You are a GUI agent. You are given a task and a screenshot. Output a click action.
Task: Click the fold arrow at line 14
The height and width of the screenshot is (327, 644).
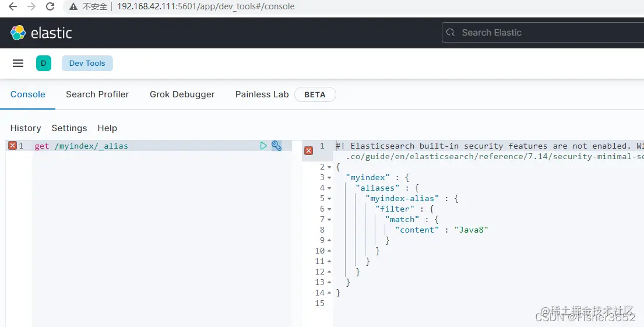pos(329,293)
